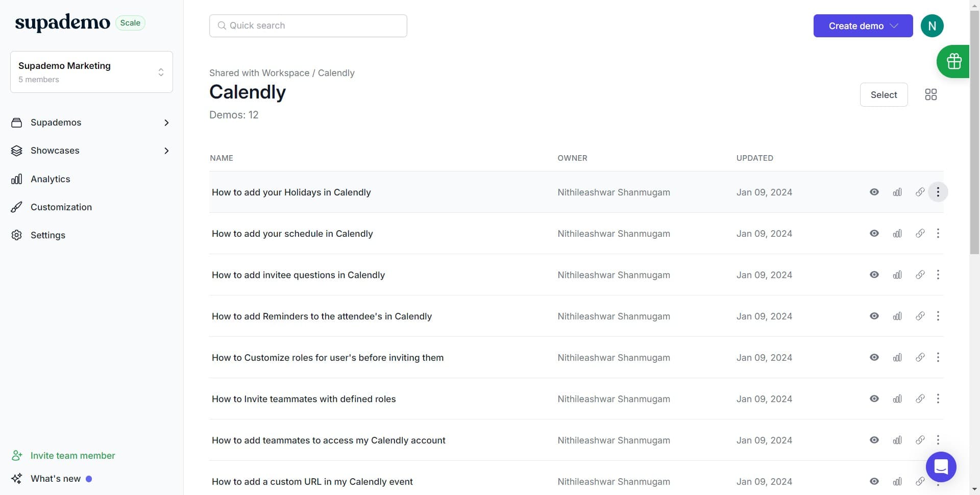Copy link for Invite teammates demo
The image size is (980, 495).
[920, 399]
